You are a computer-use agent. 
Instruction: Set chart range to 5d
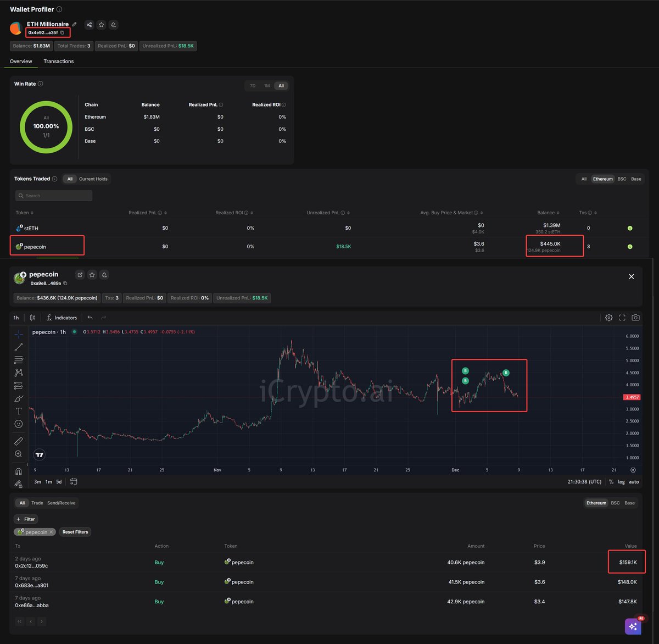point(59,482)
